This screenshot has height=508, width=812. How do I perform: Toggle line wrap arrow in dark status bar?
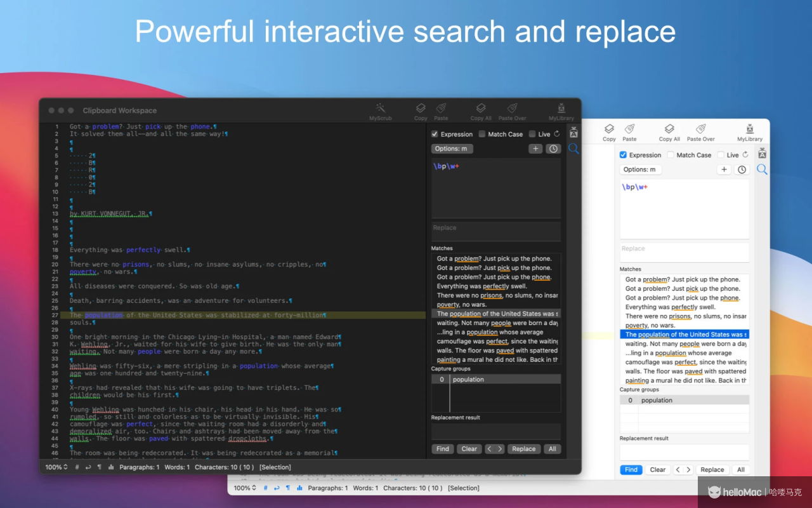(x=88, y=467)
